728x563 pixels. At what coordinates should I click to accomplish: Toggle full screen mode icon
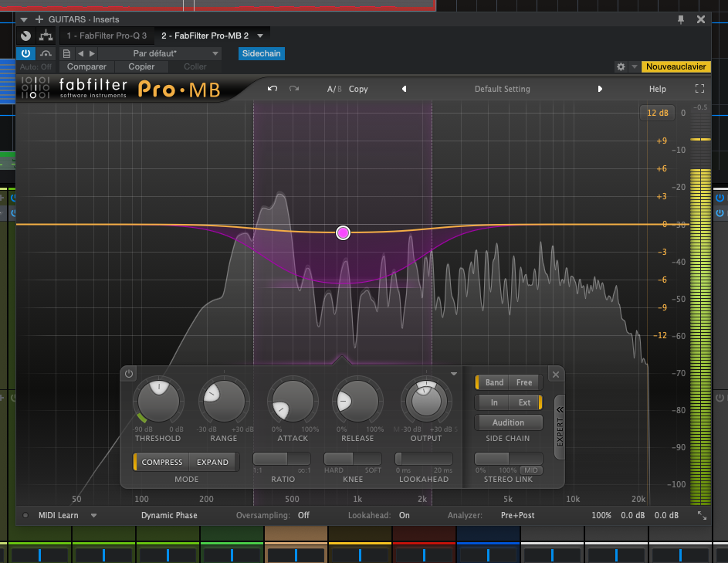tap(699, 89)
